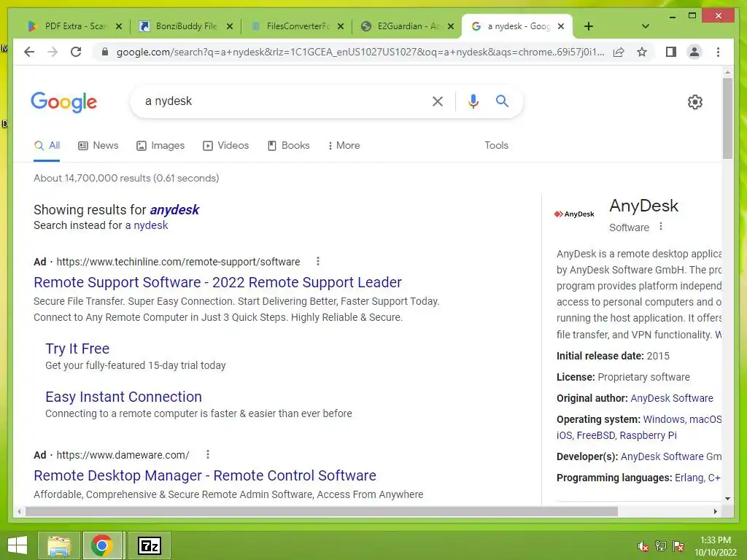Open the Tools search options
Image resolution: width=747 pixels, height=560 pixels.
click(496, 145)
